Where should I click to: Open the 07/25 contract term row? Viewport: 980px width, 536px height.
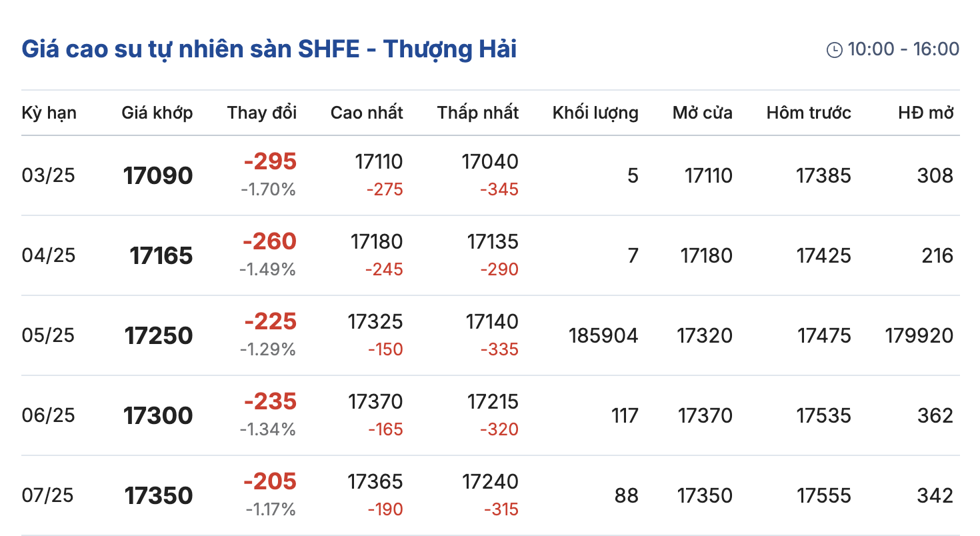tap(49, 495)
